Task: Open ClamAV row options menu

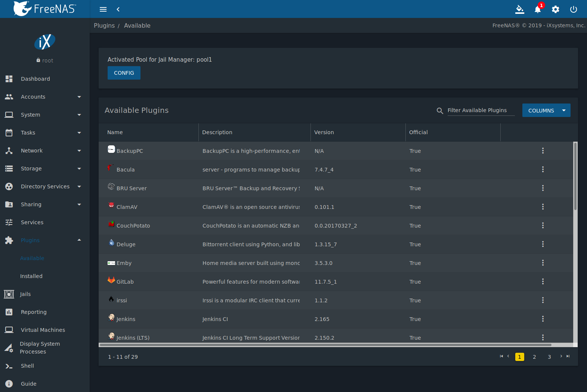Action: pyautogui.click(x=543, y=207)
